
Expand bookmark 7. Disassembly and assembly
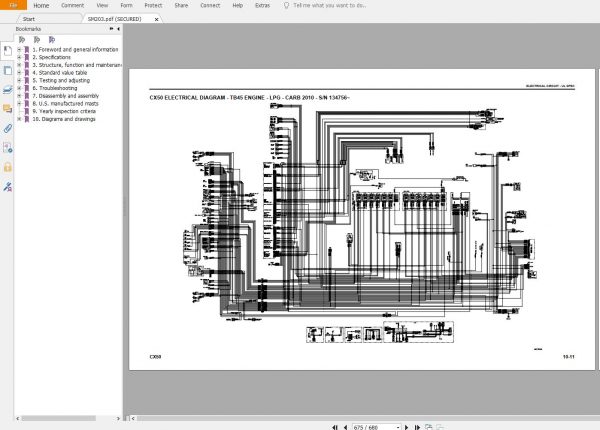[19, 96]
